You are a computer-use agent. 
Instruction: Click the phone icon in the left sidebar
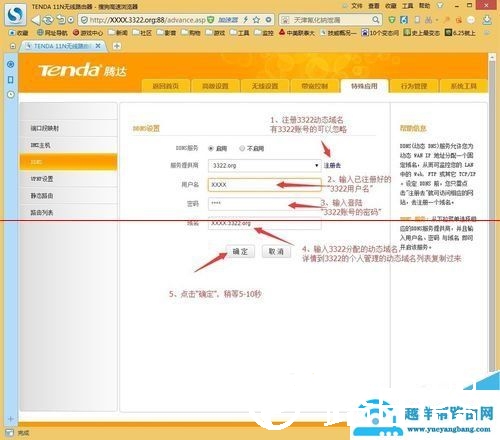[x=11, y=80]
